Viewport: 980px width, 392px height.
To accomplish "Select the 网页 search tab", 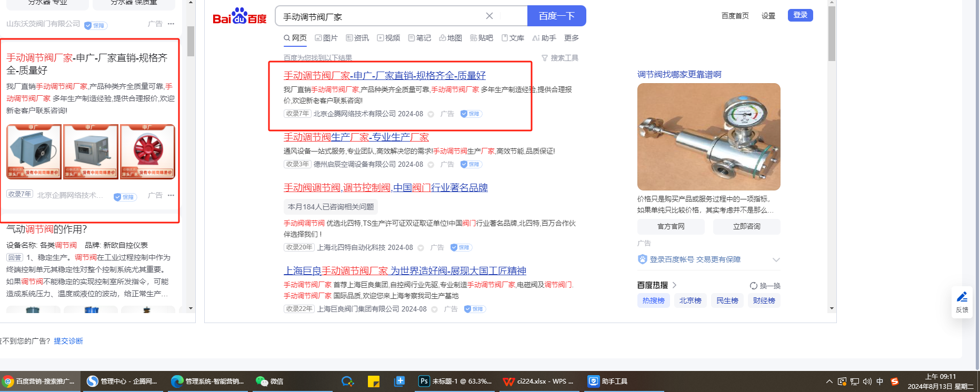I will [x=295, y=38].
